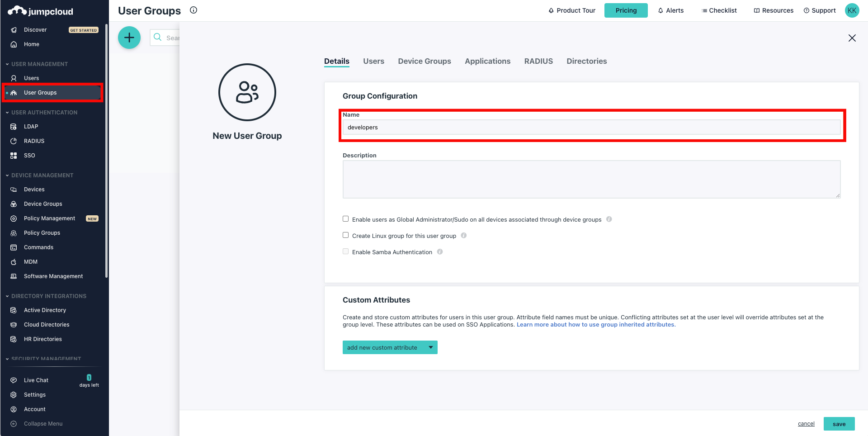Viewport: 868px width, 436px height.
Task: Click the KK user avatar
Action: click(852, 10)
